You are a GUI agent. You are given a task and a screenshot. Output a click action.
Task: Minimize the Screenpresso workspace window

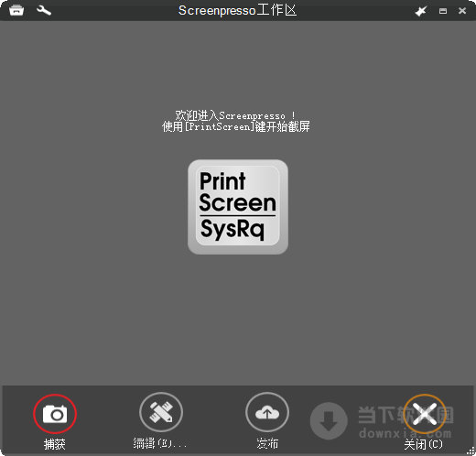point(443,11)
